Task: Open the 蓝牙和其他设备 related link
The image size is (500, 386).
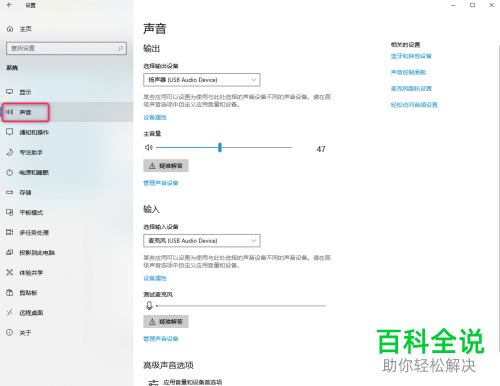Action: (x=411, y=56)
